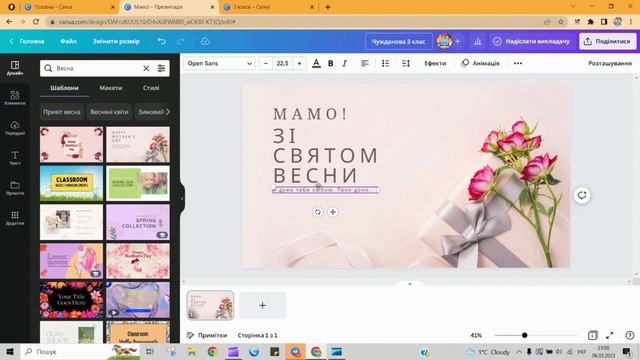Toggle bulleted list formatting

coord(385,63)
